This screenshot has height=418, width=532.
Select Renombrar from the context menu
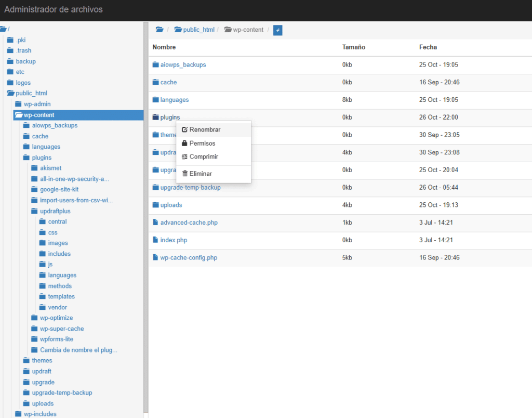(x=205, y=129)
